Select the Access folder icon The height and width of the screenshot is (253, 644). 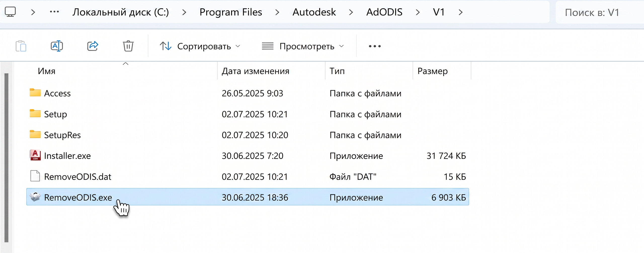click(x=35, y=93)
